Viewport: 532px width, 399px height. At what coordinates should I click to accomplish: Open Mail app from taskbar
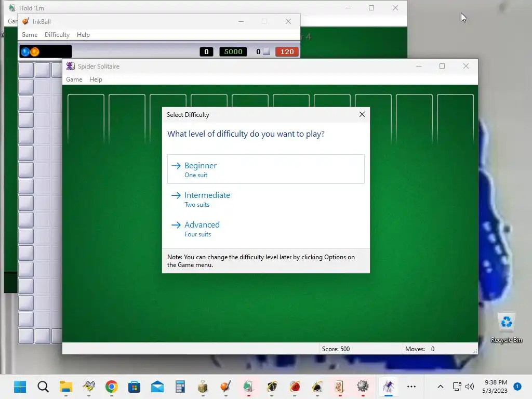tap(157, 387)
